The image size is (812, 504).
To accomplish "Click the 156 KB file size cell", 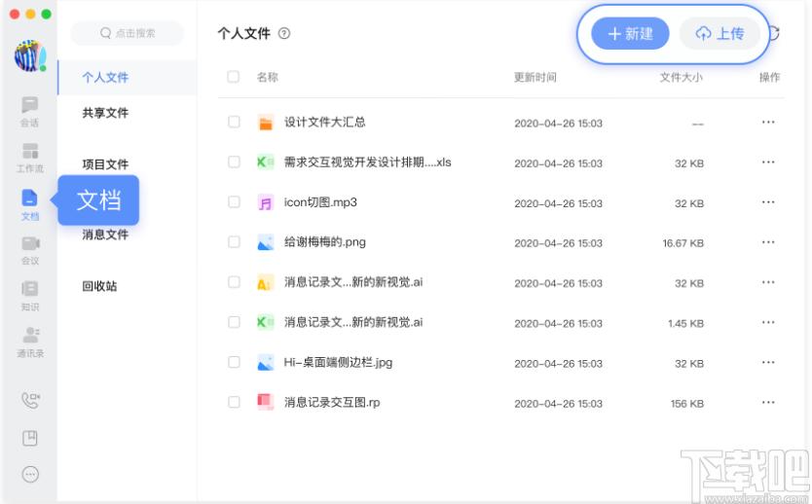I will click(x=687, y=404).
